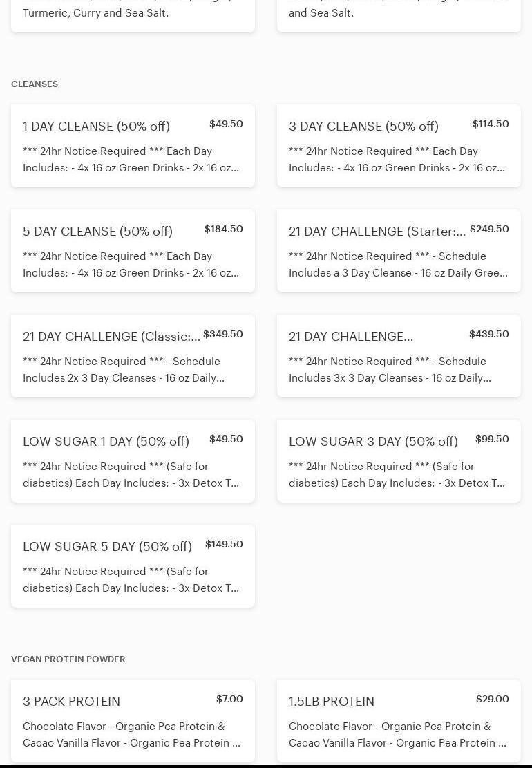Select the LOW SUGAR 3 DAY card
This screenshot has width=532, height=768.
click(399, 461)
